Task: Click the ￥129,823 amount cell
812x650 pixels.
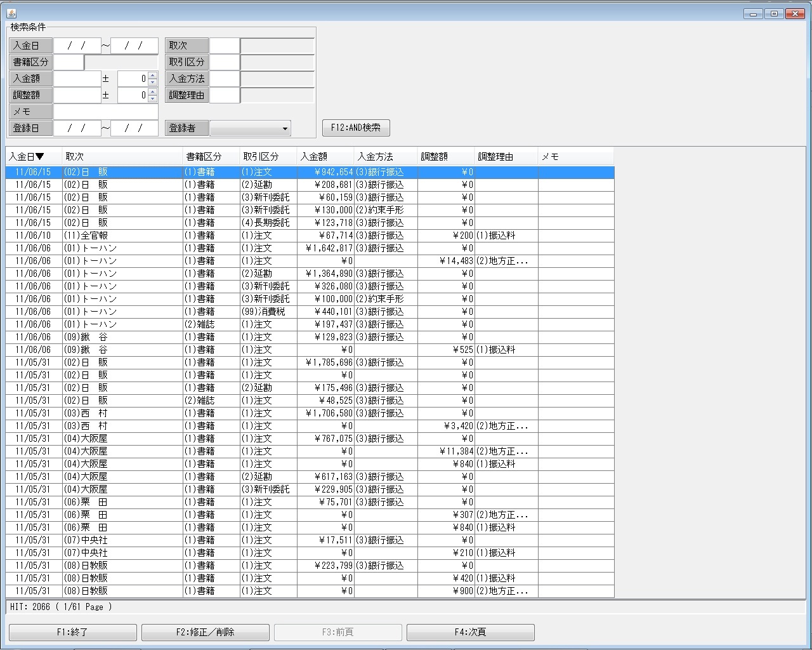Action: click(325, 337)
